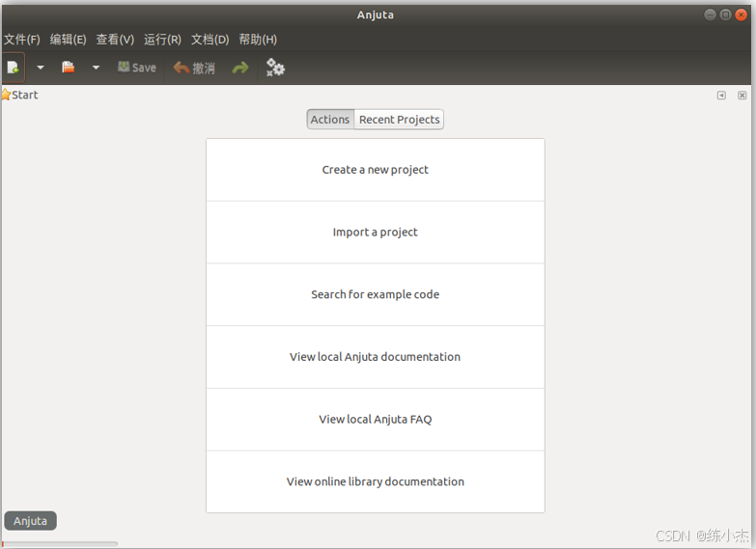Screen dimensions: 756x549
Task: Click the Anjuta button at bottom left
Action: (30, 521)
